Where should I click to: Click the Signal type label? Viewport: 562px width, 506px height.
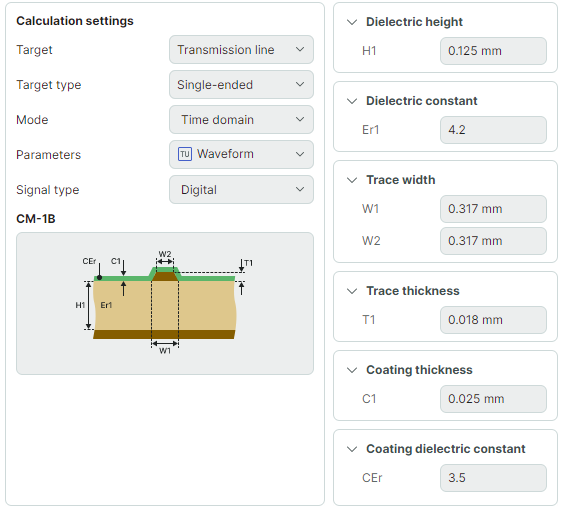(48, 190)
